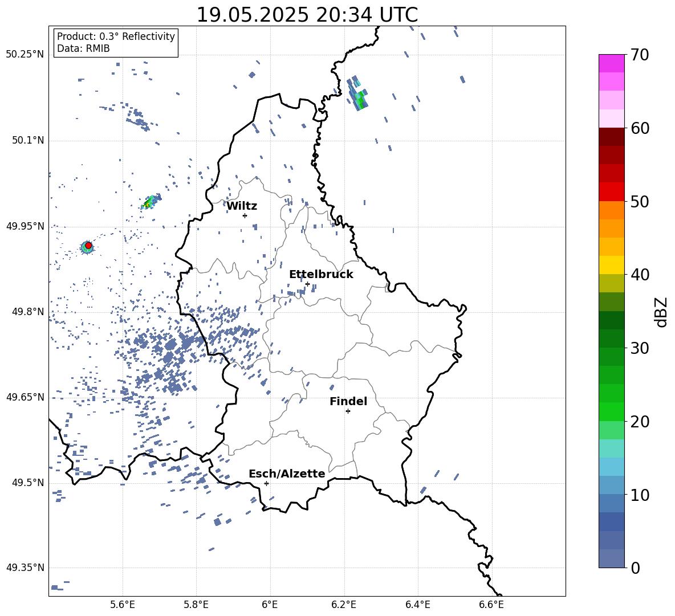Click the colorbar tick label 70

(x=640, y=55)
